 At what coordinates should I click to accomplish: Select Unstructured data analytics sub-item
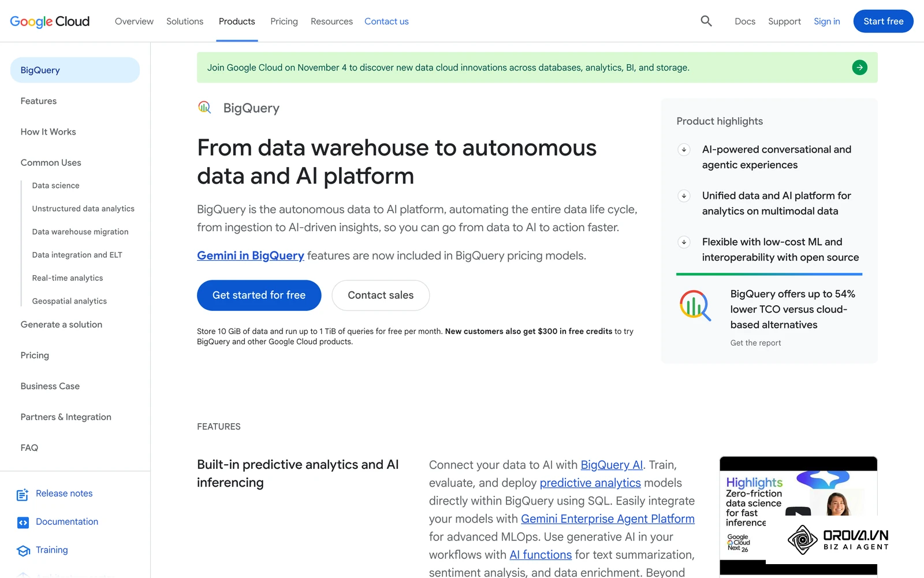(x=83, y=209)
